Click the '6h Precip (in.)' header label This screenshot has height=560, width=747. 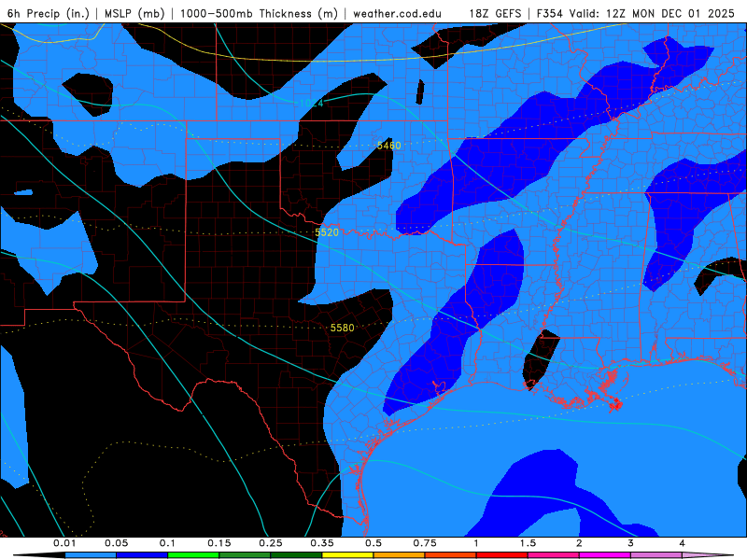[49, 13]
